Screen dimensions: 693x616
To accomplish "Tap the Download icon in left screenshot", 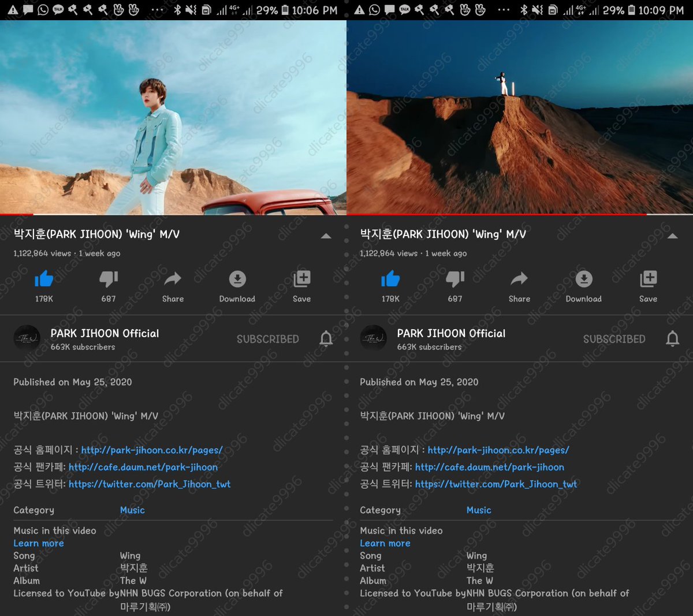I will [237, 279].
